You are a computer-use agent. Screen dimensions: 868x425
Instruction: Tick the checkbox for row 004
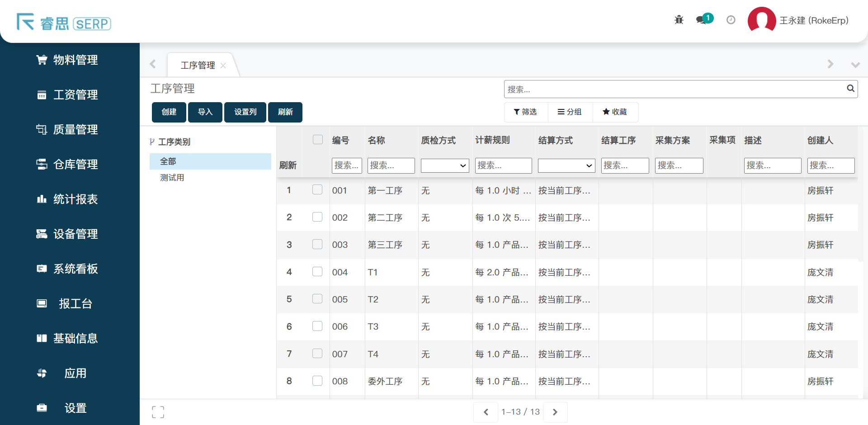(317, 272)
